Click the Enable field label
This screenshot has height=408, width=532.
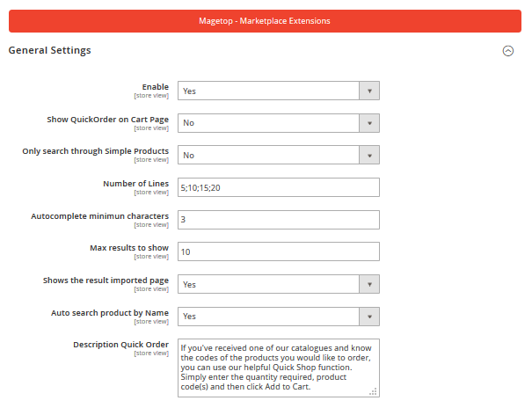(155, 87)
